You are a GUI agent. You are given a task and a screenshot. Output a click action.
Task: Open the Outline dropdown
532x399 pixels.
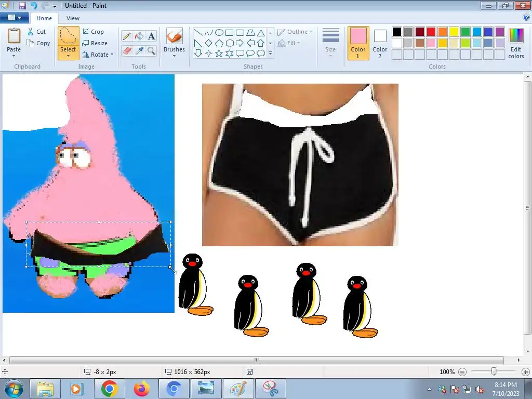[x=295, y=32]
